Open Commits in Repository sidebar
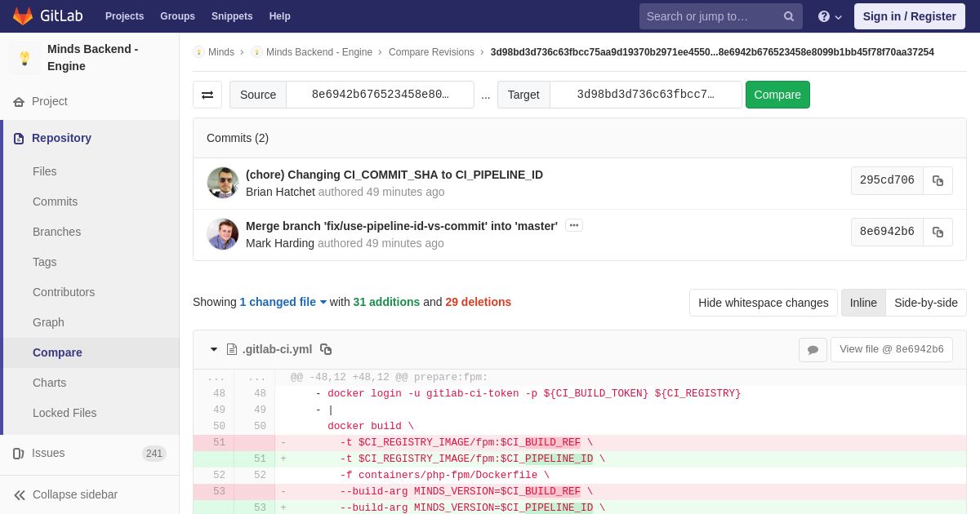This screenshot has width=980, height=514. tap(55, 202)
